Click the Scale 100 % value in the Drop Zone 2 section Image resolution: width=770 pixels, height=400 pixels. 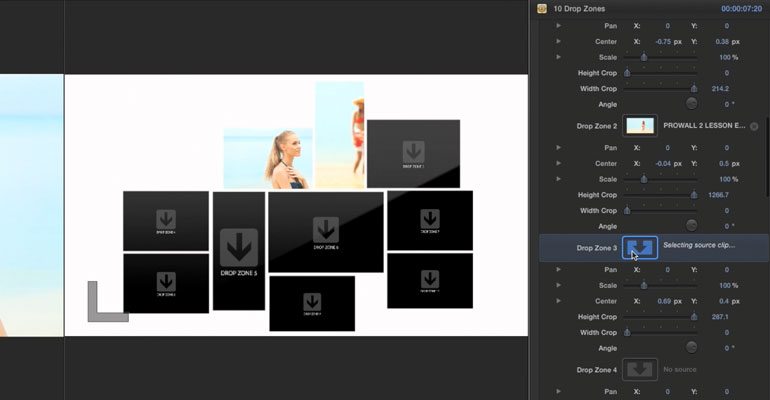click(x=728, y=179)
